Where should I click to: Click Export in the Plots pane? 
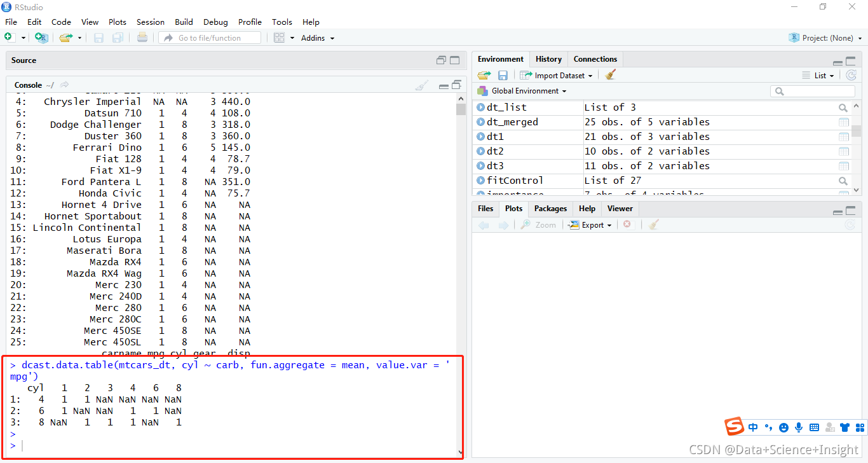coord(590,224)
